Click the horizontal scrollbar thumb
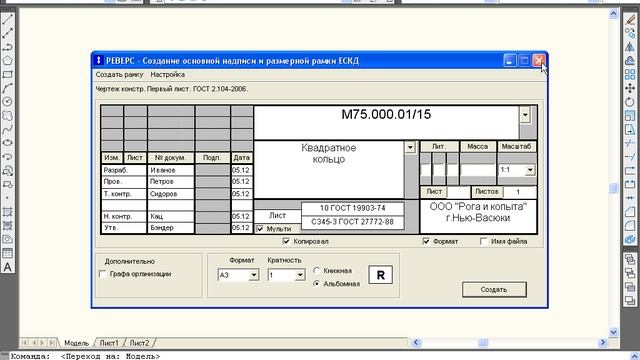Screen dimensions: 640x360 click(483, 342)
